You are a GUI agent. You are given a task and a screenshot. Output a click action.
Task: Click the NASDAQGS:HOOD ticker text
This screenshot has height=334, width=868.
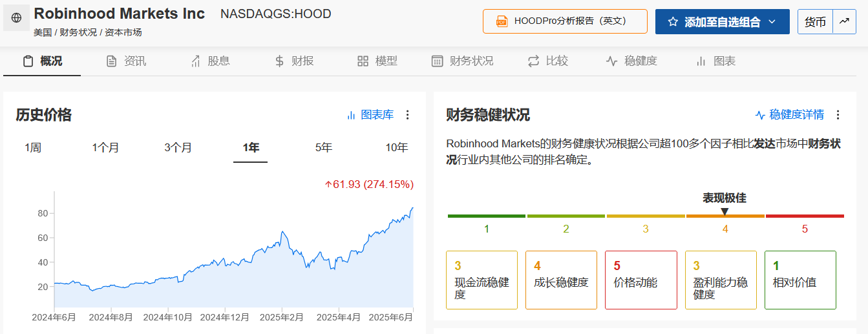[x=276, y=14]
